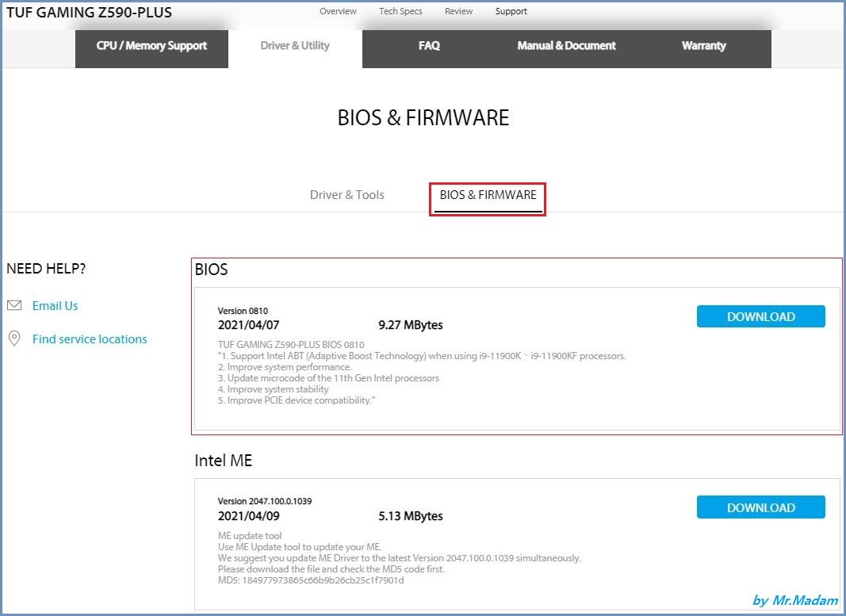
Task: Open the Tech Specs page link
Action: pyautogui.click(x=400, y=11)
